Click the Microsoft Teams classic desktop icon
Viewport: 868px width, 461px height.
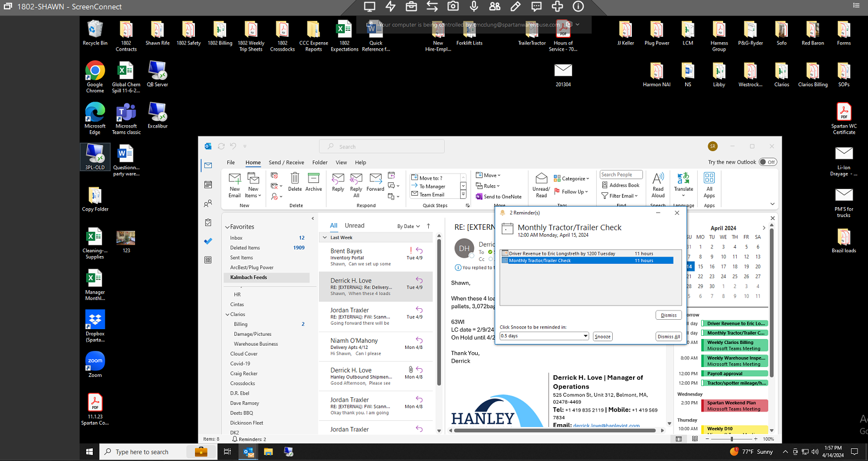126,119
